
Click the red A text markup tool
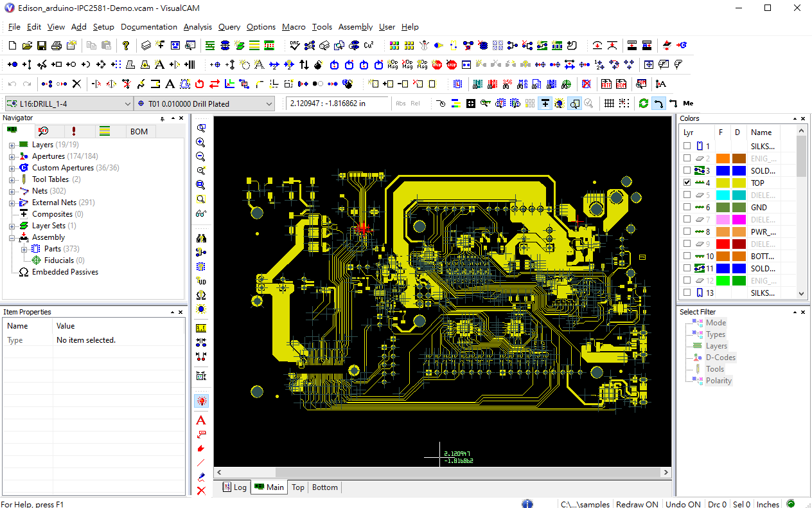[x=201, y=421]
